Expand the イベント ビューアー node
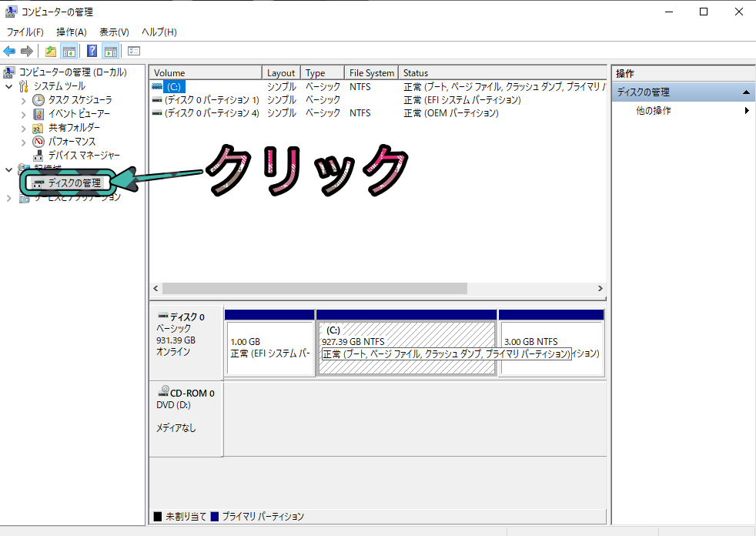Screen dimensions: 756x536 click(23, 115)
